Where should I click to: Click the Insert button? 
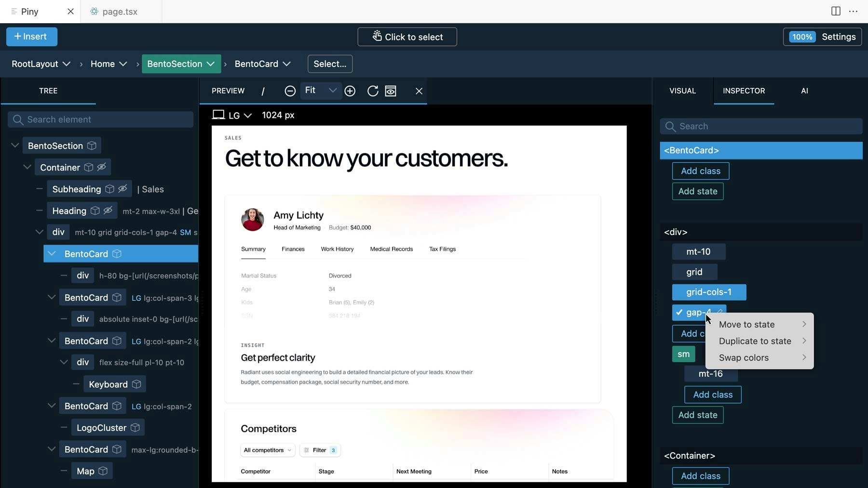click(31, 37)
